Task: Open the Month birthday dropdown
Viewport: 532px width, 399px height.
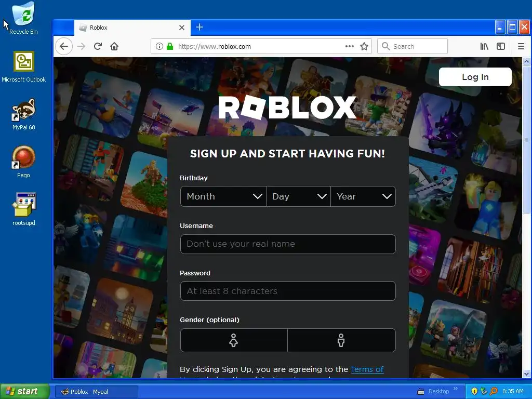Action: pyautogui.click(x=223, y=196)
